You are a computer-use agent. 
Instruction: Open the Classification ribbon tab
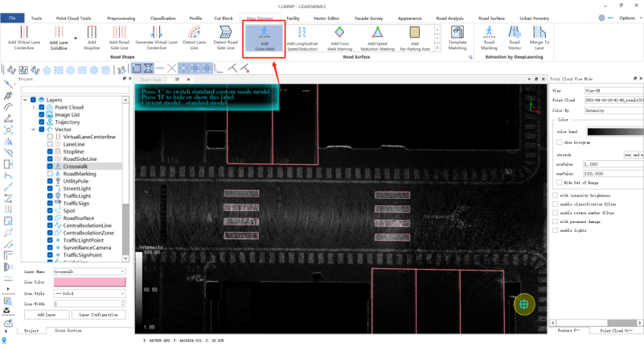(163, 19)
